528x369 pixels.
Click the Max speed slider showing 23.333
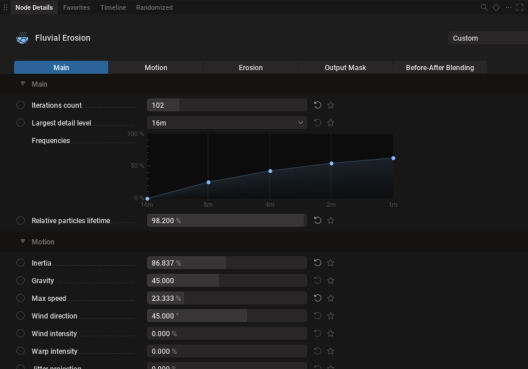point(227,298)
